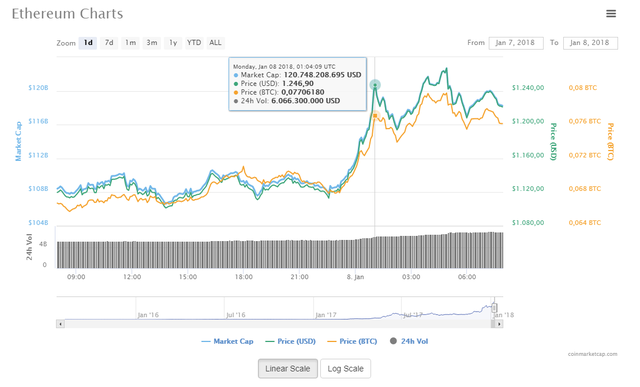
Task: Click the 8. Jan time axis label
Action: (355, 277)
